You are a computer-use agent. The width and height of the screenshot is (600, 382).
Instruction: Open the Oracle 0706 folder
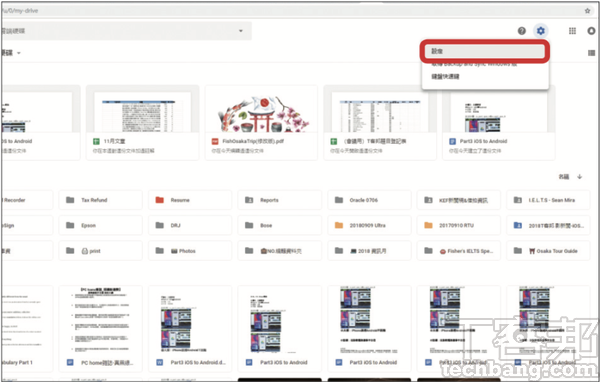pos(369,200)
